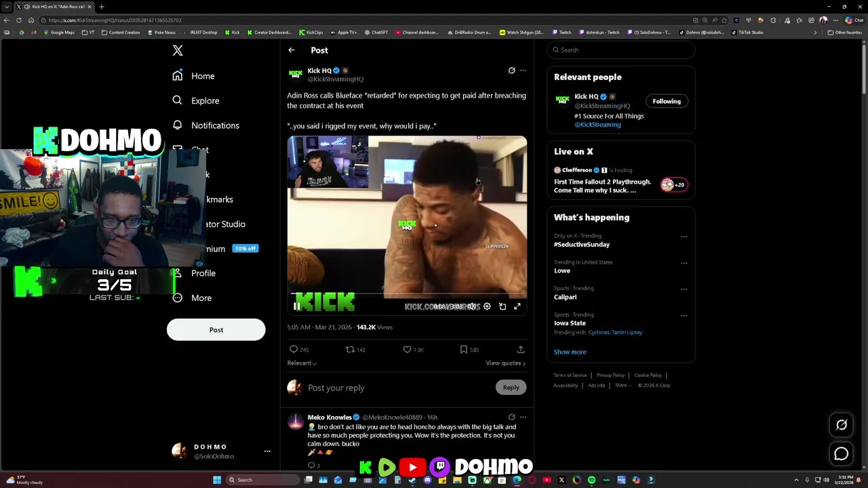Click the Following button for Kick HQ

point(667,102)
